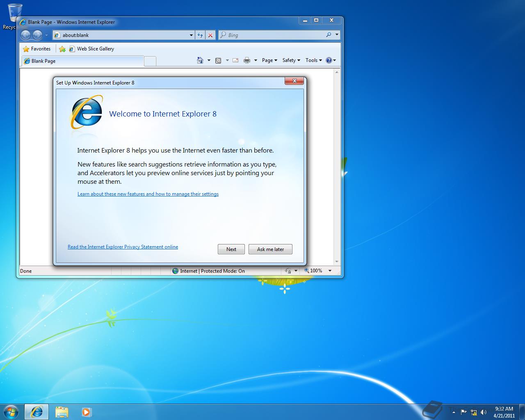Expand the Feeds dropdown arrow
525x420 pixels.
pos(227,60)
